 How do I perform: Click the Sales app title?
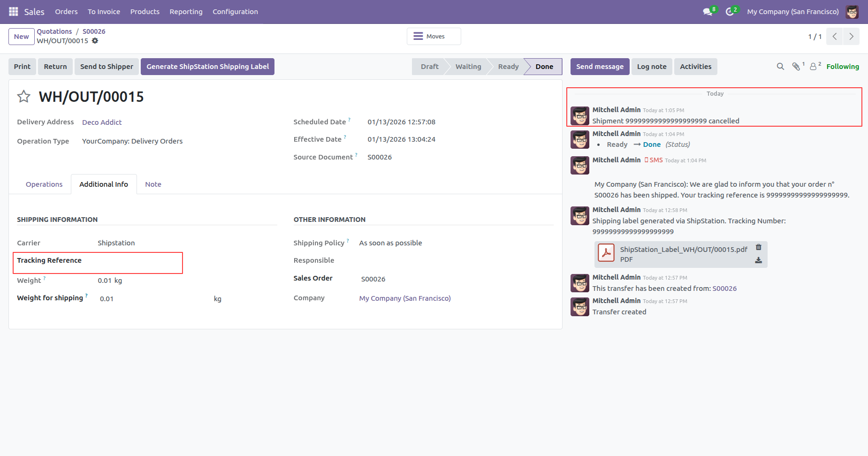pos(34,12)
